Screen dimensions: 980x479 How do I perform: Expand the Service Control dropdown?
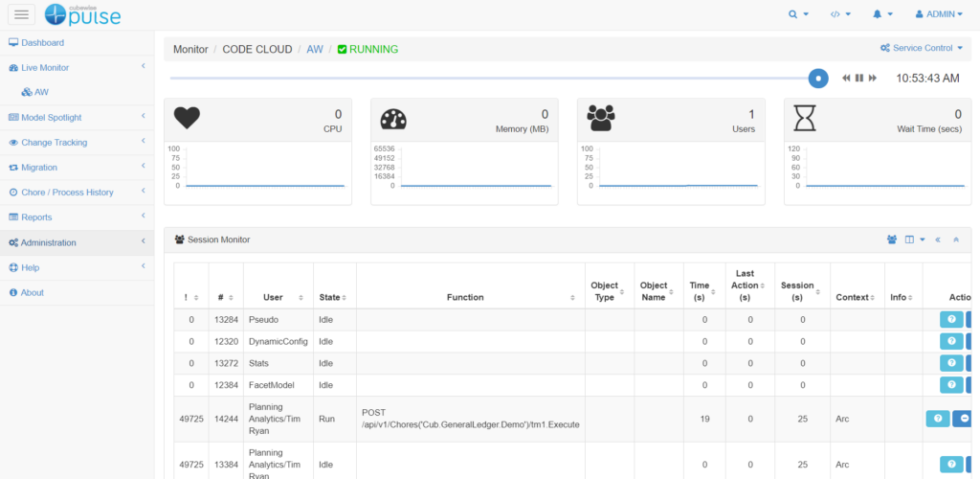[922, 48]
